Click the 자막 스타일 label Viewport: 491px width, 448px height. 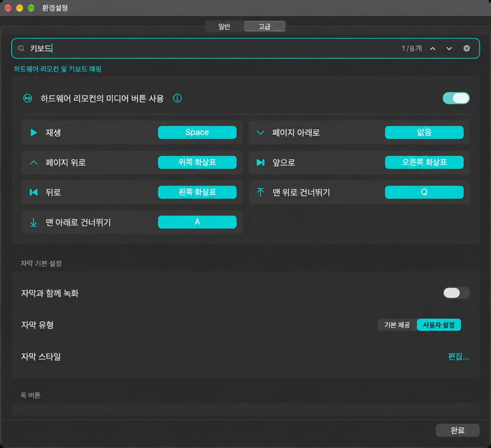[x=41, y=357]
